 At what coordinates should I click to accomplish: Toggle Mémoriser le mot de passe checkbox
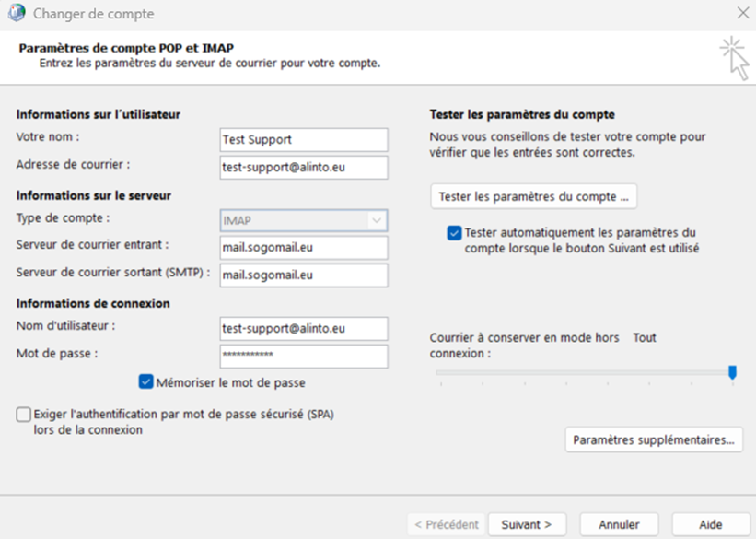(145, 382)
